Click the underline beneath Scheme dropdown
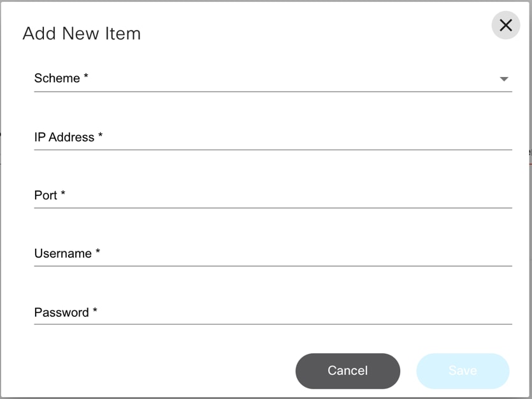The image size is (532, 399). 273,92
